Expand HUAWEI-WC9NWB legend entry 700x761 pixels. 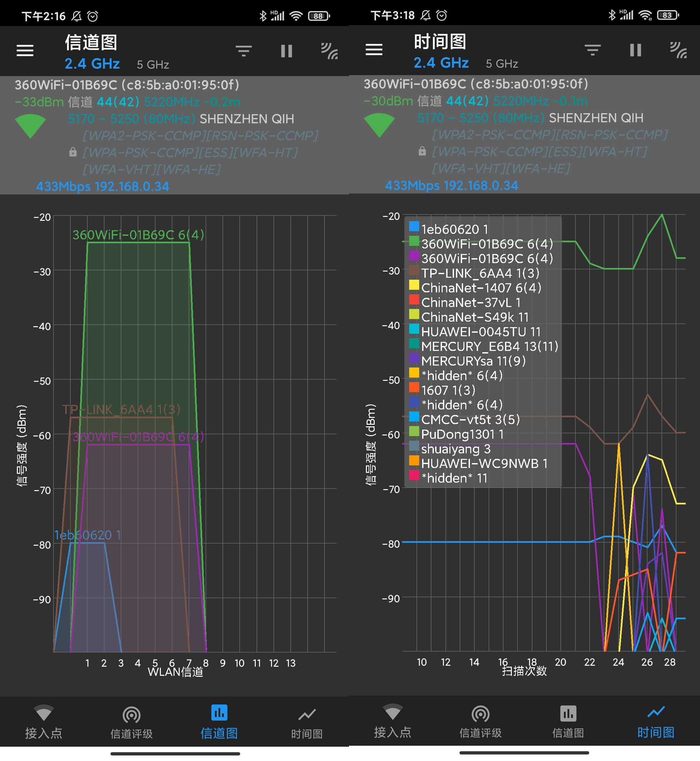pyautogui.click(x=485, y=463)
